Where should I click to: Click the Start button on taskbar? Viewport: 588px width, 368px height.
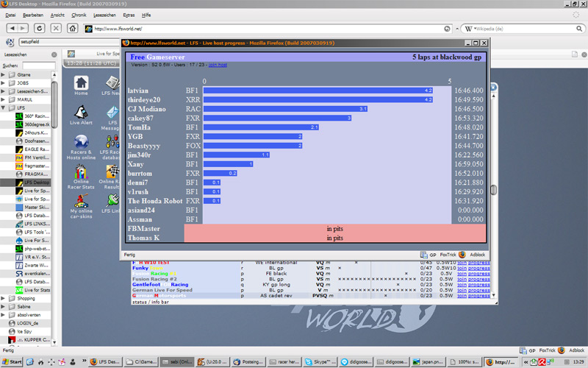tap(12, 362)
